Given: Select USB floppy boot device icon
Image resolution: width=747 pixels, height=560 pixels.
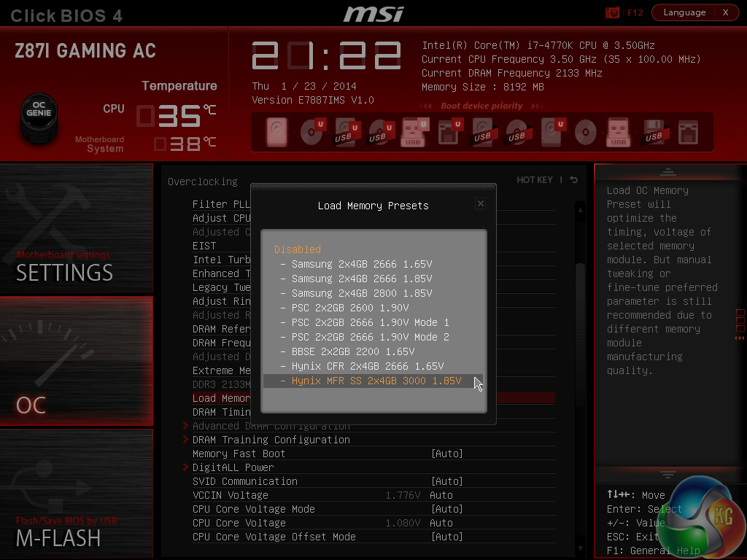Looking at the screenshot, I should pyautogui.click(x=654, y=132).
